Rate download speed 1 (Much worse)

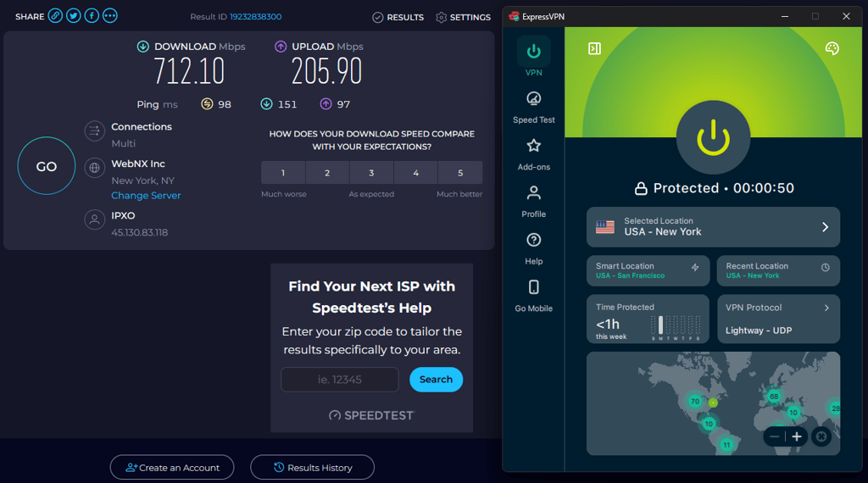coord(283,173)
